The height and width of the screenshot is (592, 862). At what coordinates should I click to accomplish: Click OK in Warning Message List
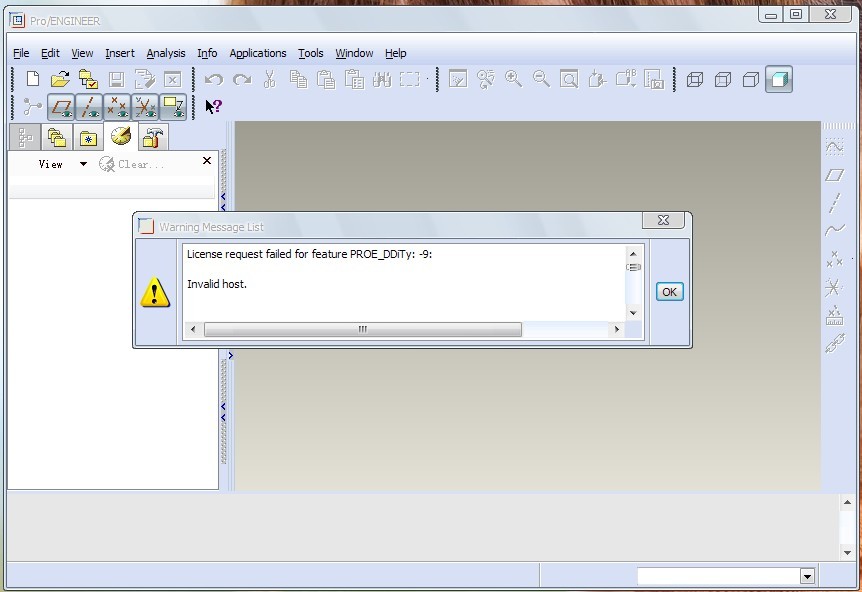669,292
